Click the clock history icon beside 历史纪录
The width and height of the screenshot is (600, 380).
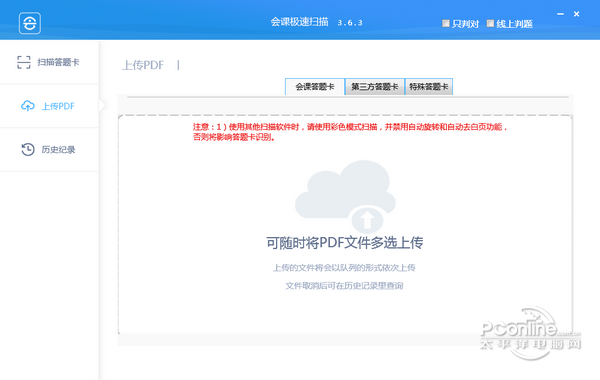click(28, 149)
